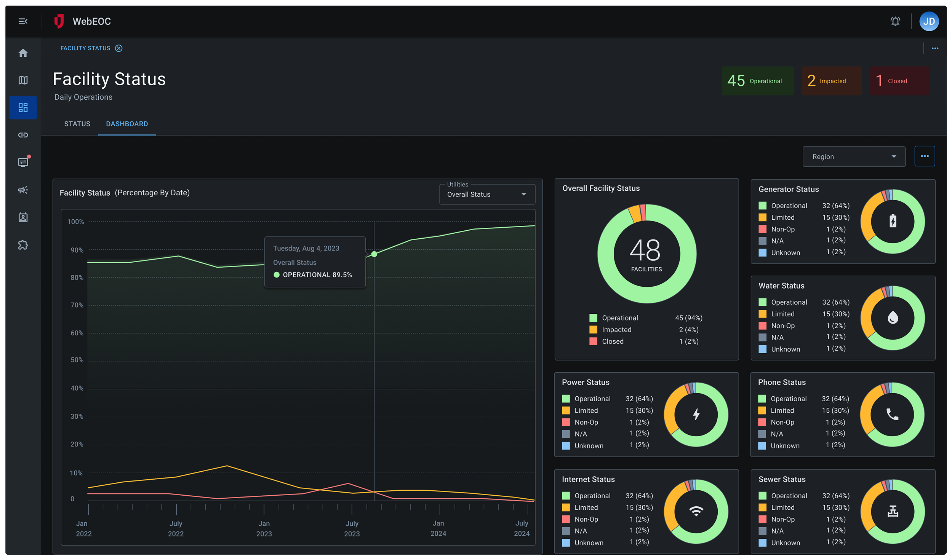Image resolution: width=952 pixels, height=560 pixels.
Task: Click the Home sidebar icon
Action: click(x=23, y=53)
